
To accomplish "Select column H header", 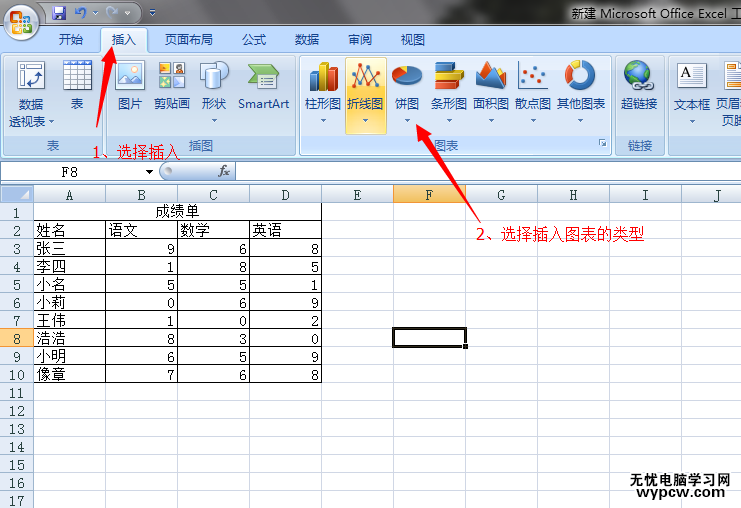I will click(573, 195).
